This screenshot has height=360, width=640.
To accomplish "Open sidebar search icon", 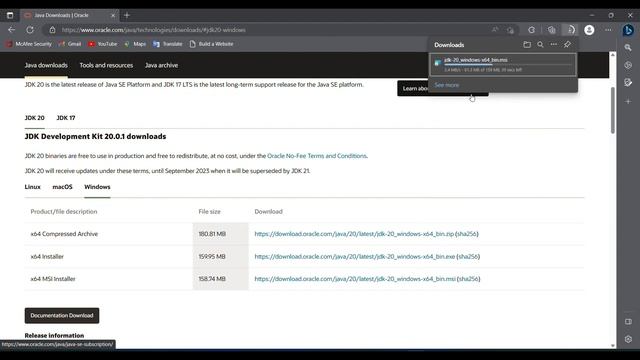I will pos(628,48).
